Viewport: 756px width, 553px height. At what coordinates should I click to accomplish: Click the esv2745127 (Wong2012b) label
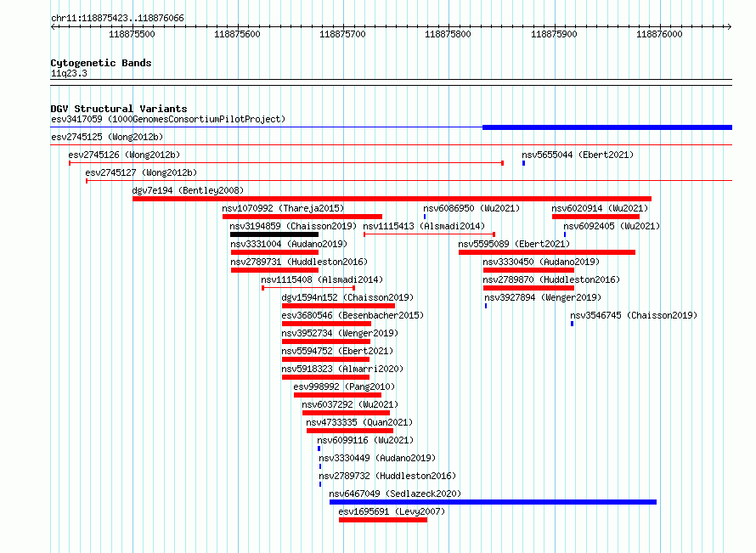(x=141, y=172)
